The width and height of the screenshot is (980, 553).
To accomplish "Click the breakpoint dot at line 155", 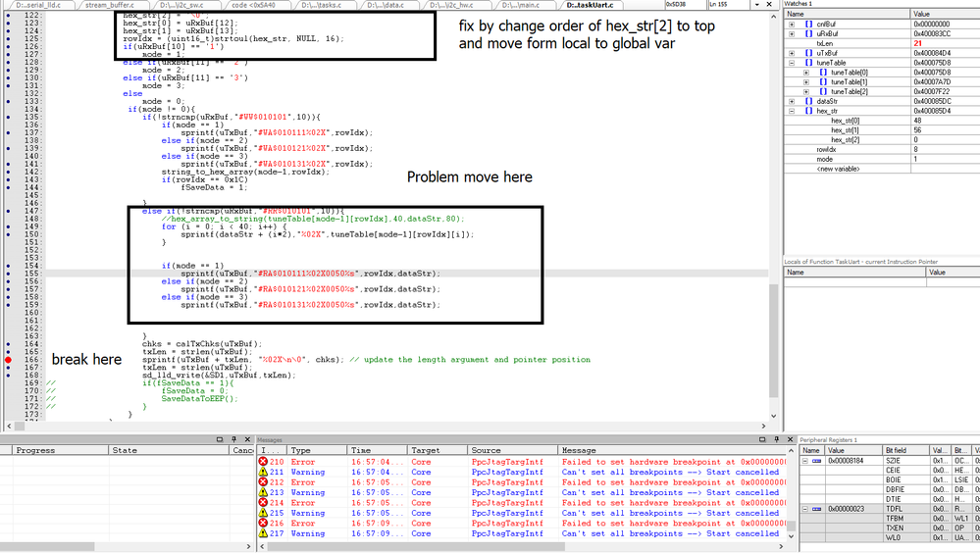I will pos(8,274).
